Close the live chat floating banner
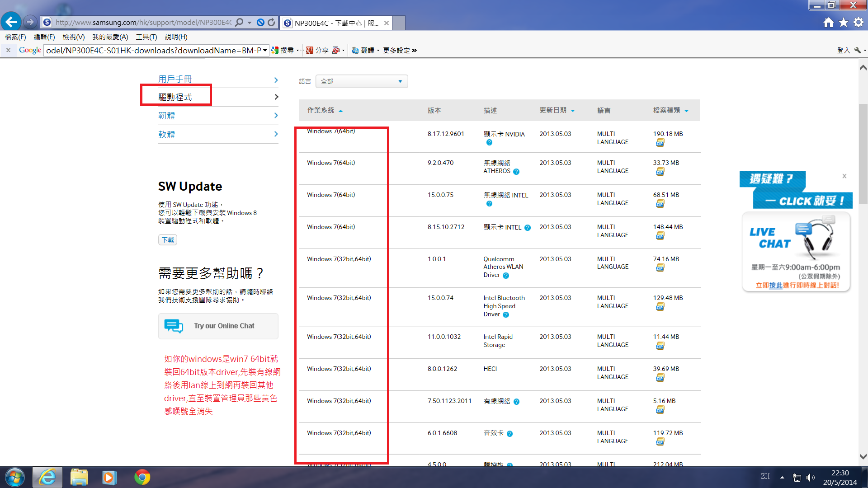Viewport: 868px width, 488px height. 844,176
